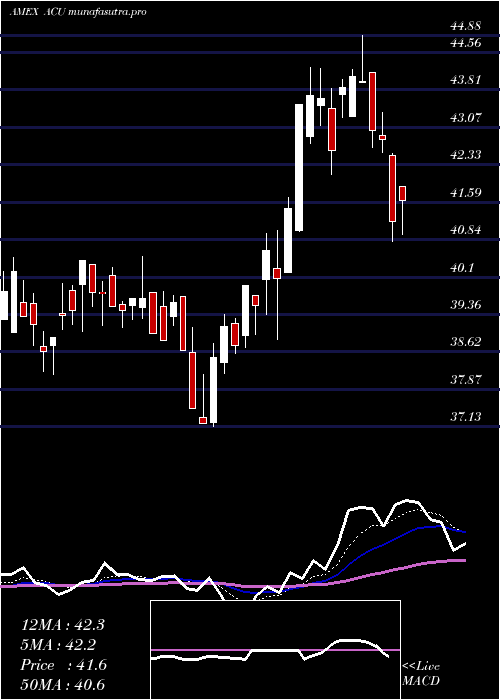Viewport: 500px width, 700px height.
Task: Click the AMEX ACU munafasutra.pro chart title
Action: point(78,12)
